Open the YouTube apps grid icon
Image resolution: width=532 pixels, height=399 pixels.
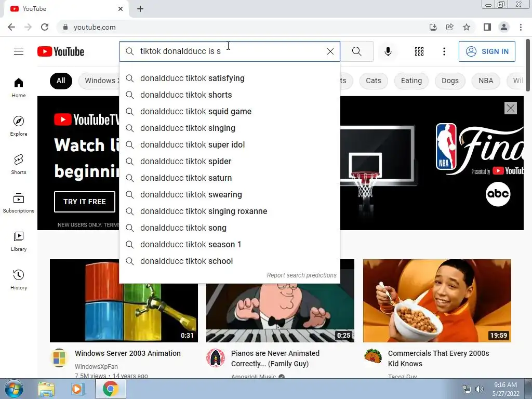419,51
